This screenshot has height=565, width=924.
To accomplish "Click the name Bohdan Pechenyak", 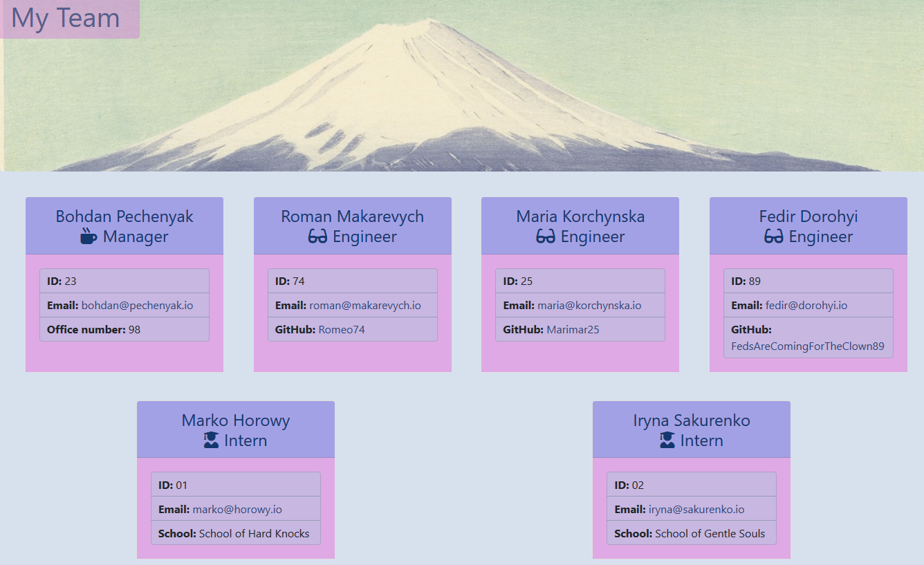I will tap(124, 216).
